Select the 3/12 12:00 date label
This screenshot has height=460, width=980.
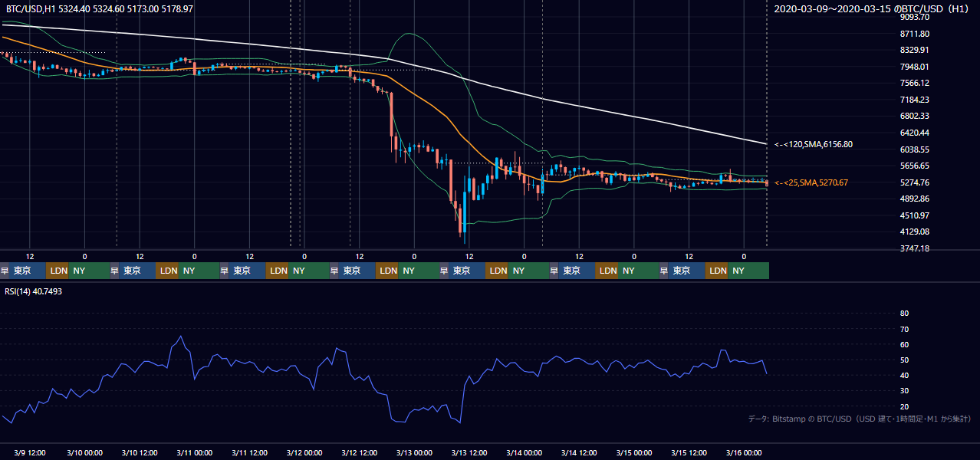click(x=359, y=452)
